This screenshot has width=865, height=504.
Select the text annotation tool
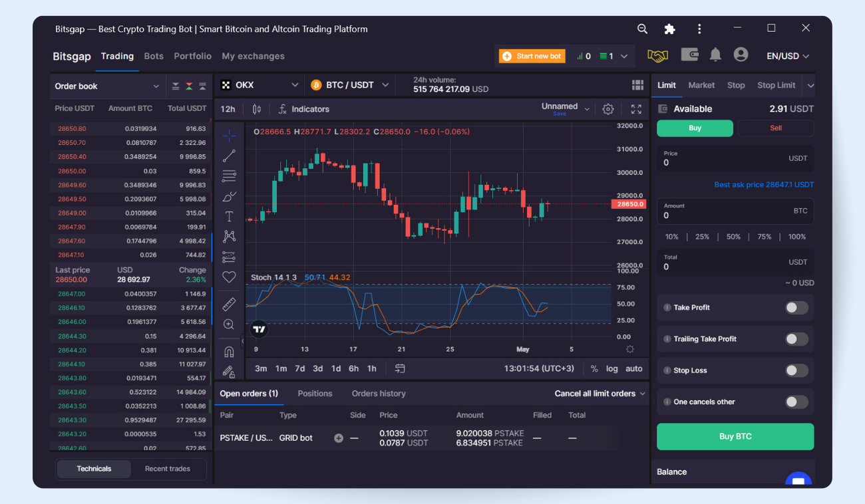pyautogui.click(x=229, y=216)
